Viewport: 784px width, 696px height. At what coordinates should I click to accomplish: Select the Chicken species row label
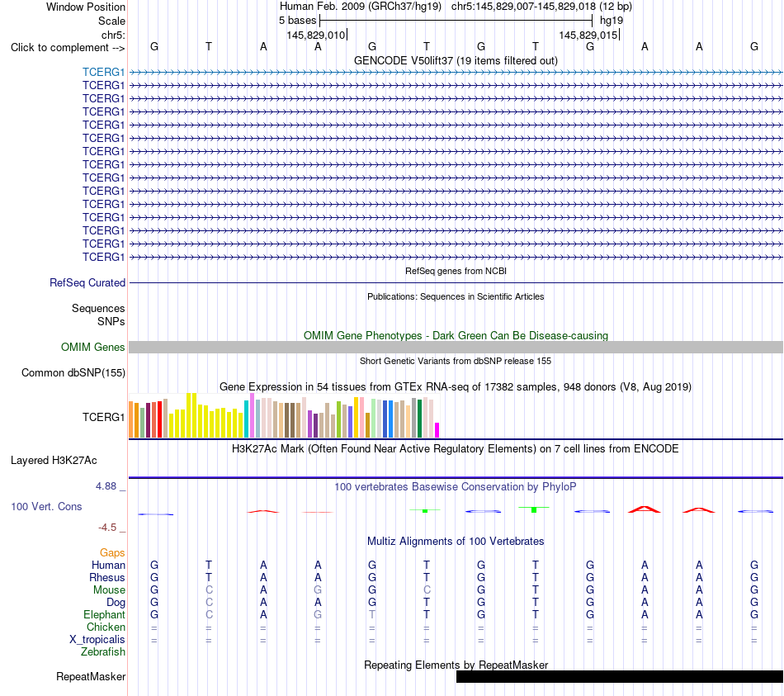106,627
